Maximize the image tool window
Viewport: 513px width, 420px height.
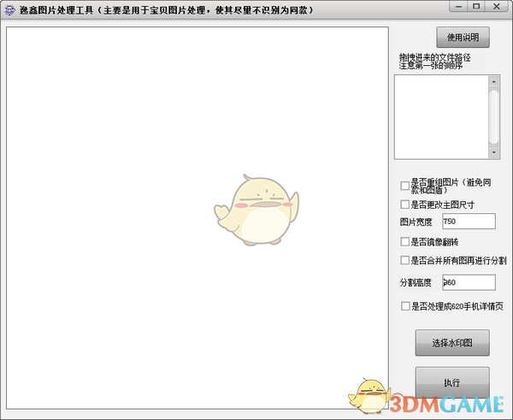(x=477, y=6)
